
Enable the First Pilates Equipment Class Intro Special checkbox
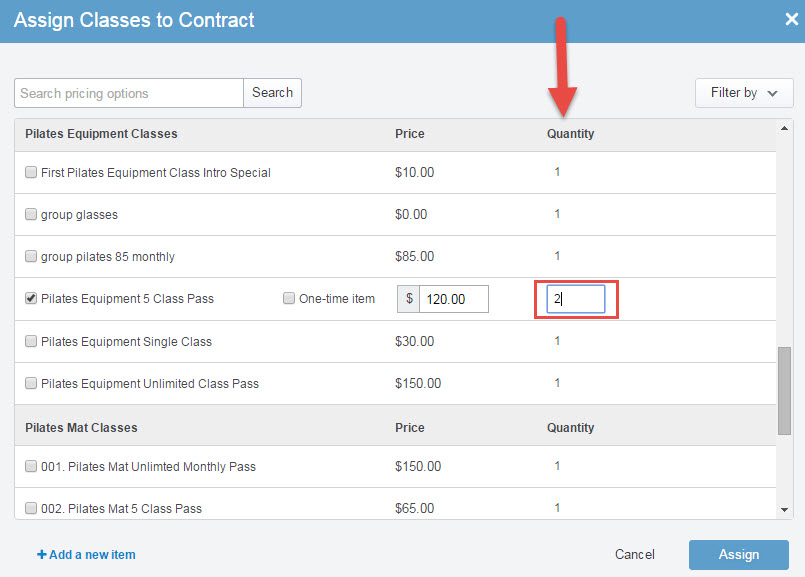[30, 171]
